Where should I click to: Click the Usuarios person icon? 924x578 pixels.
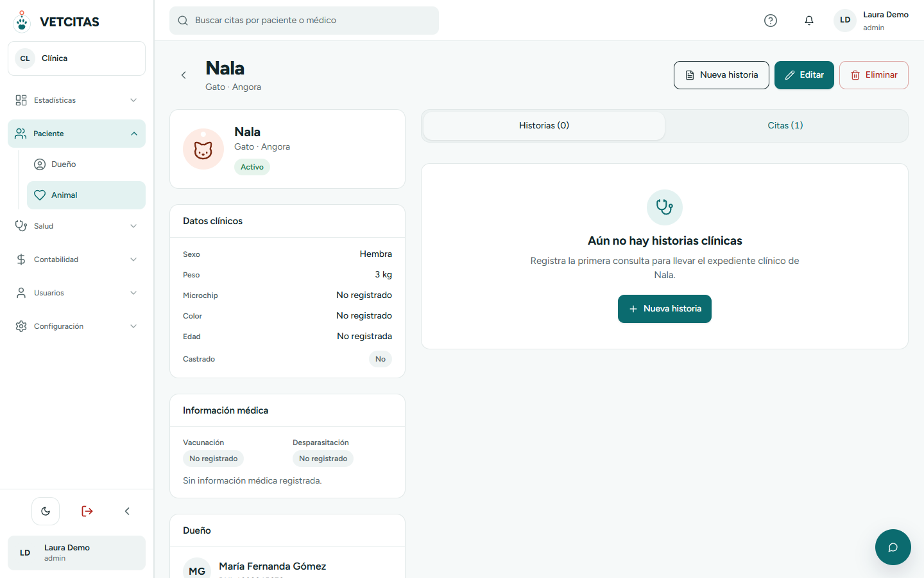click(21, 293)
